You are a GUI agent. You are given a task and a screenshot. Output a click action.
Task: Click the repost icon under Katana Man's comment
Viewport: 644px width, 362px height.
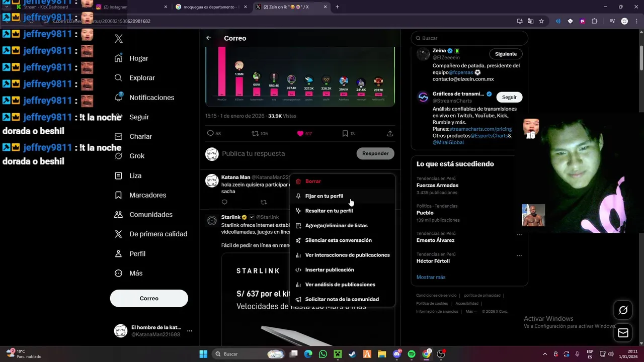point(264,202)
